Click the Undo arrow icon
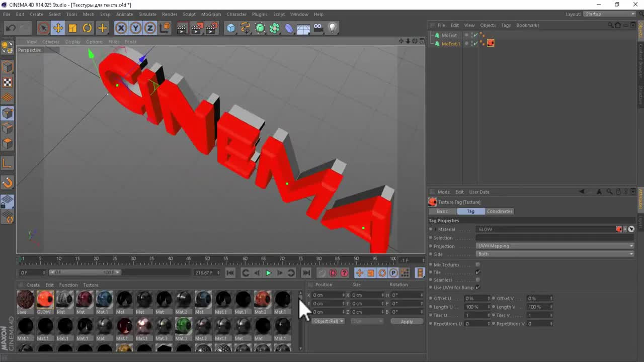Image resolution: width=644 pixels, height=362 pixels. tap(11, 28)
